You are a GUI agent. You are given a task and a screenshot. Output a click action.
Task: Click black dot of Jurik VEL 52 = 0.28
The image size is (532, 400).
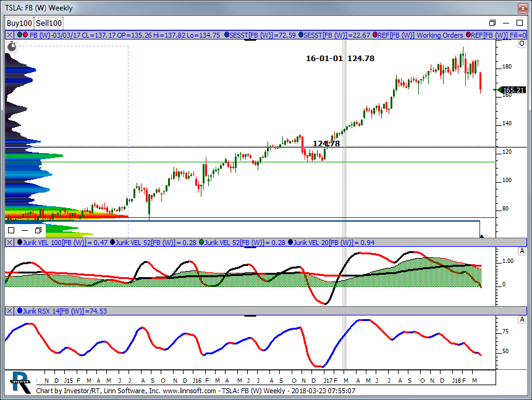coord(112,242)
